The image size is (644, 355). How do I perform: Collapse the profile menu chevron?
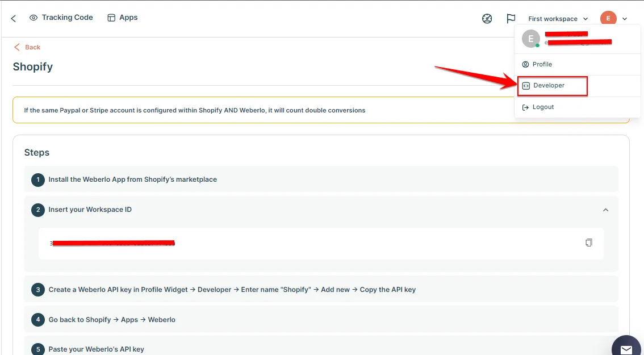coord(625,19)
